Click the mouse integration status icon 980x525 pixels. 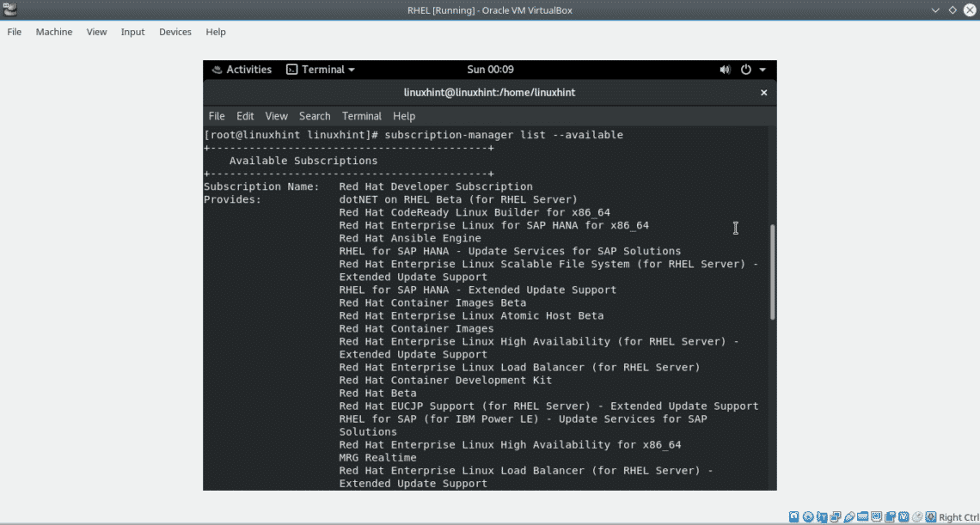tap(917, 517)
